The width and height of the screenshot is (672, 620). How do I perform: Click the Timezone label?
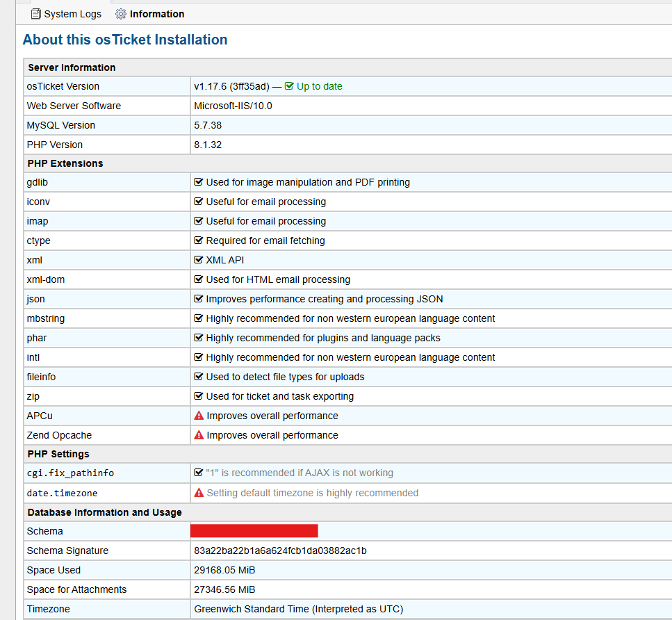[49, 609]
